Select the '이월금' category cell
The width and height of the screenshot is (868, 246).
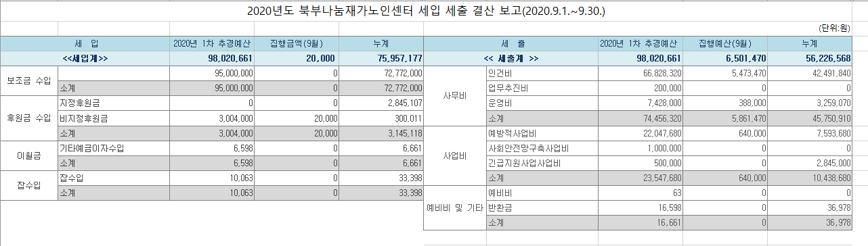pyautogui.click(x=29, y=155)
